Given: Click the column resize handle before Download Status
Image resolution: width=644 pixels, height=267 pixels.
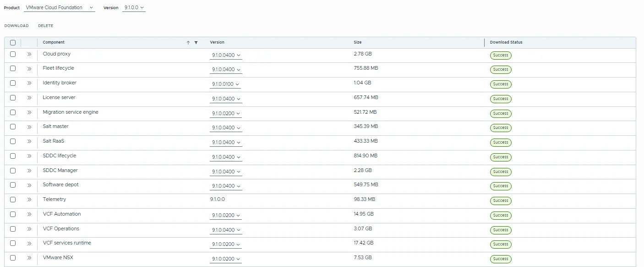Looking at the screenshot, I should (x=484, y=43).
